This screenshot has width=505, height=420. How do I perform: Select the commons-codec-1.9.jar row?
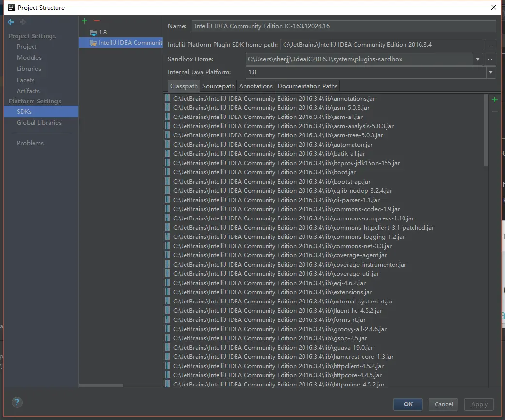tap(324, 209)
